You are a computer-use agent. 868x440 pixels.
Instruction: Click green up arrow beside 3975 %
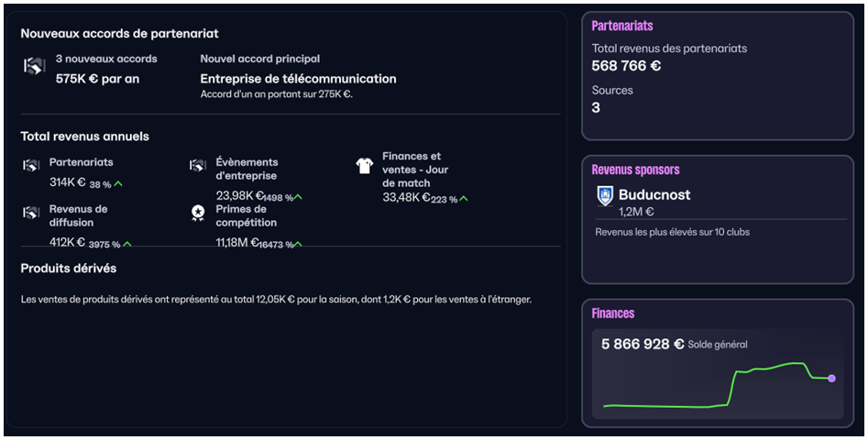[127, 244]
